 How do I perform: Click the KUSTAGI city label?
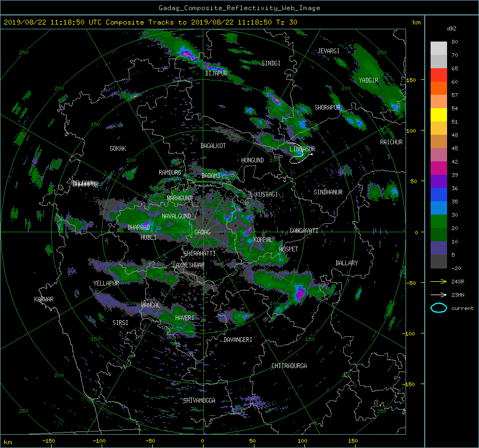coord(267,194)
